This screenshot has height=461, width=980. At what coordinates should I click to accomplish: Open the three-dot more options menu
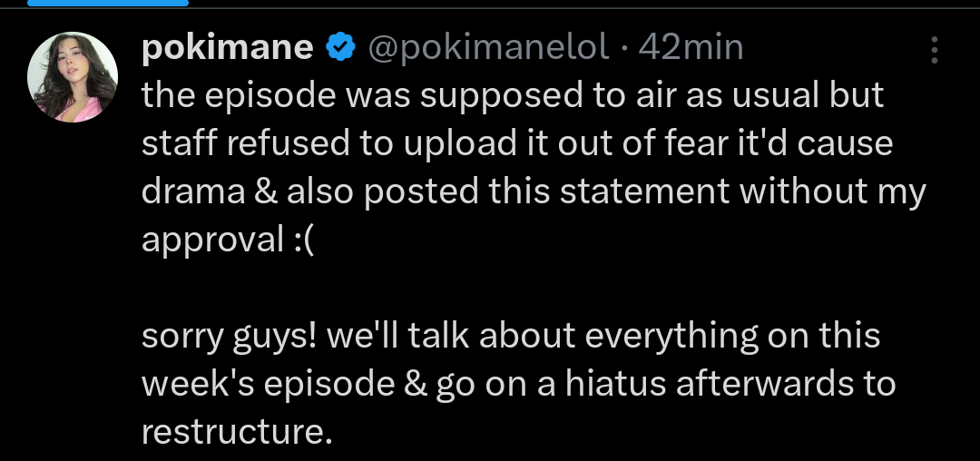coord(935,49)
